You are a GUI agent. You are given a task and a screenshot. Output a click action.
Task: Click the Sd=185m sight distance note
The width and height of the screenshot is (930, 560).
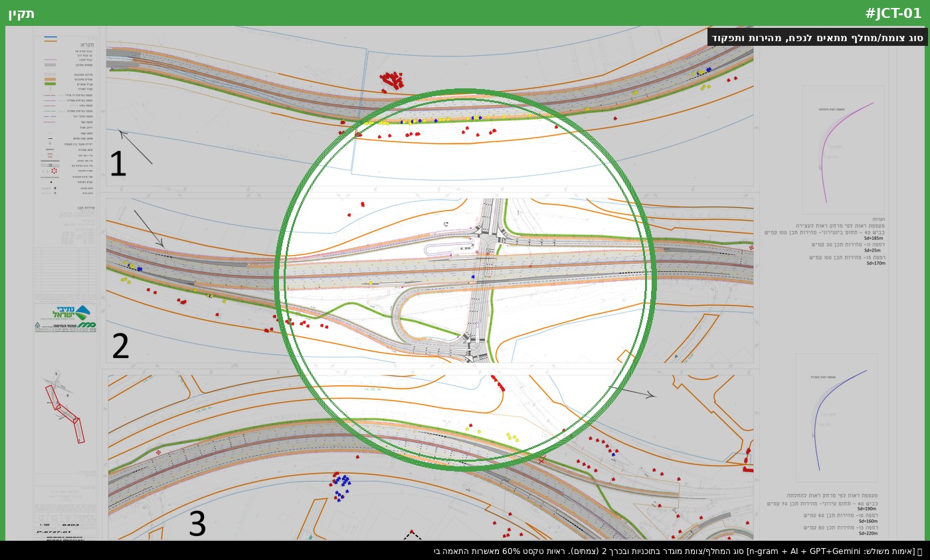click(x=873, y=238)
